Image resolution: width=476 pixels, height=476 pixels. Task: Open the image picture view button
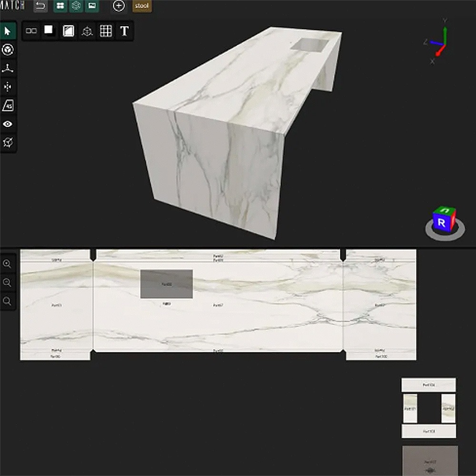pyautogui.click(x=92, y=6)
